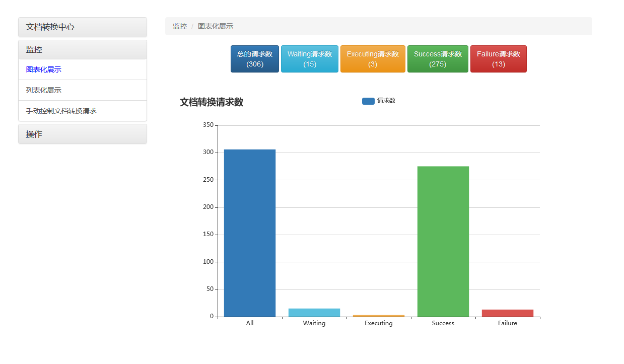Click the 监控 breadcrumb link
624x364 pixels.
pyautogui.click(x=180, y=26)
